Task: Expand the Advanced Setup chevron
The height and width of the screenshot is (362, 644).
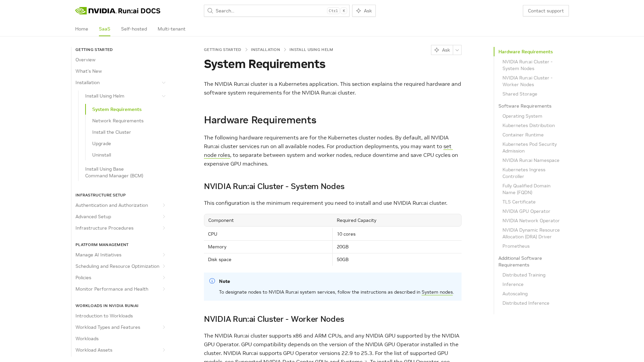Action: pos(164,217)
